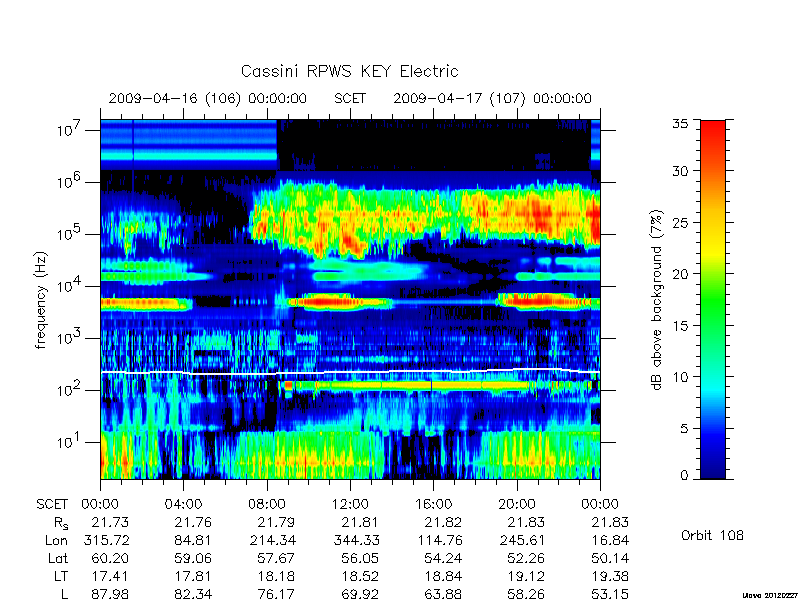This screenshot has height=600, width=800.
Task: Click the LT value '19.12'
Action: coord(526,576)
